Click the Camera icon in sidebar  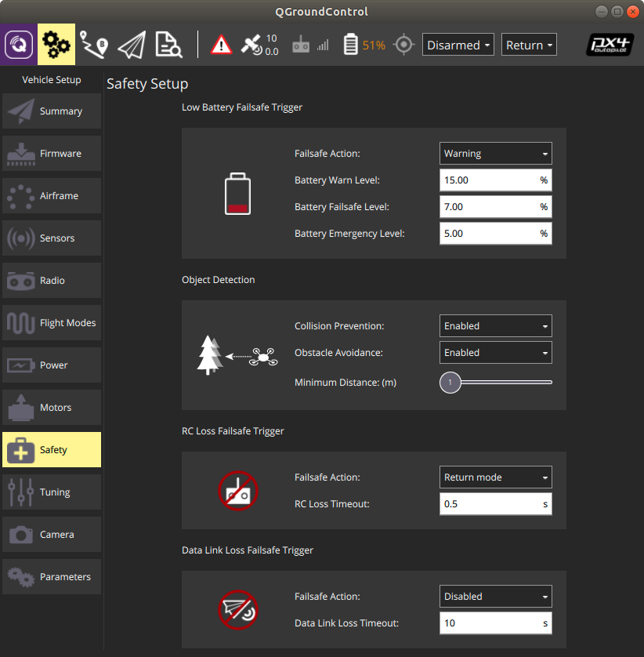click(x=21, y=535)
